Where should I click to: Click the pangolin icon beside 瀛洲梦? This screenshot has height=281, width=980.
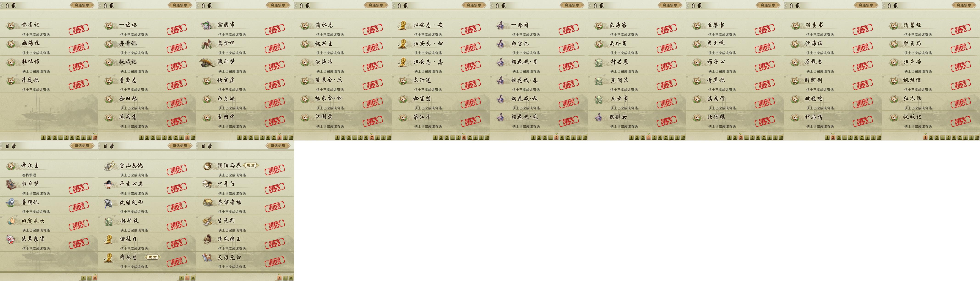(x=208, y=62)
